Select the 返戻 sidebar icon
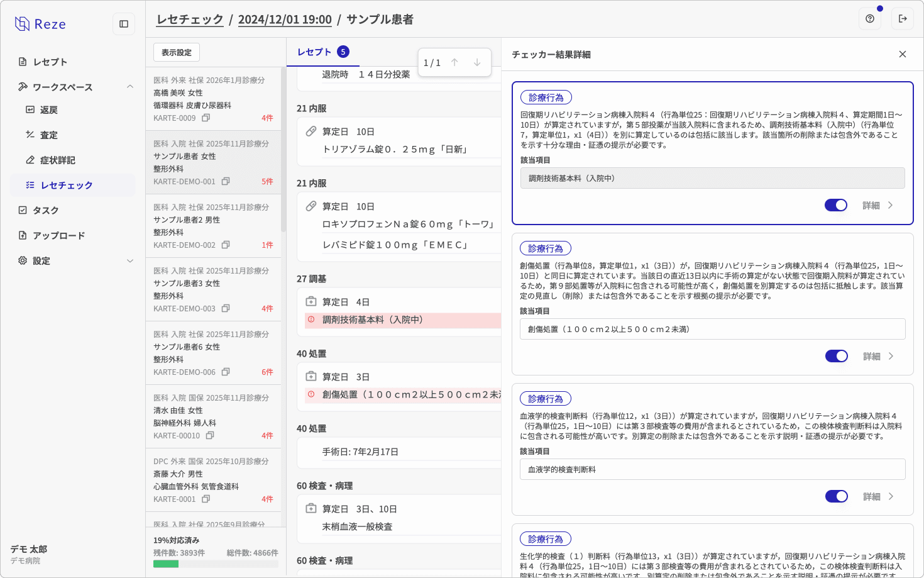The height and width of the screenshot is (578, 924). coord(31,109)
